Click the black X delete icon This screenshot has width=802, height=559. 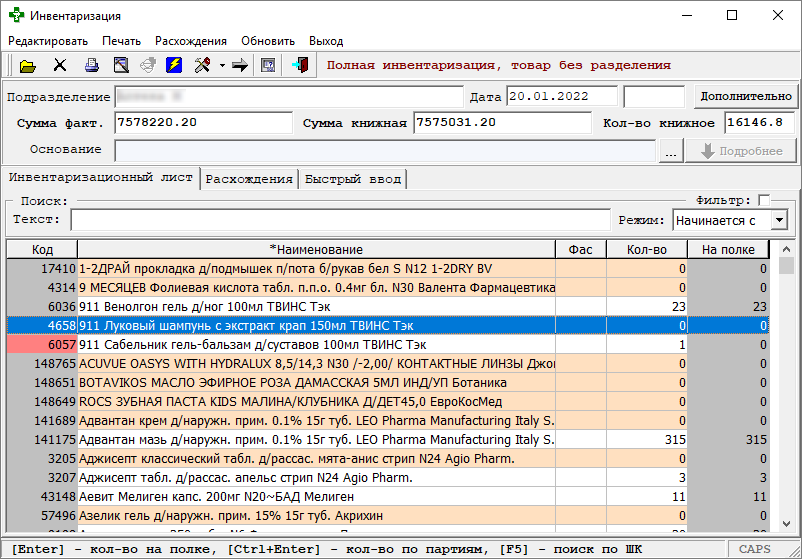click(60, 65)
